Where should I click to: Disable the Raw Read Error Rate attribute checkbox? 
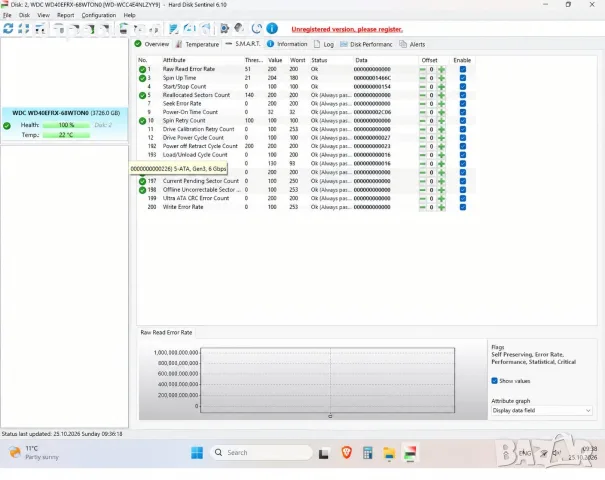[x=463, y=69]
